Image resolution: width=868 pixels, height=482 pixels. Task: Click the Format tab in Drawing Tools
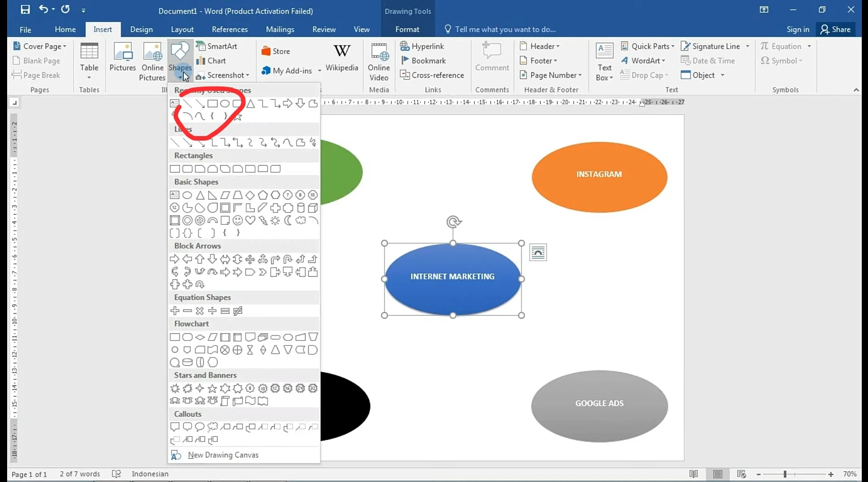[x=407, y=29]
